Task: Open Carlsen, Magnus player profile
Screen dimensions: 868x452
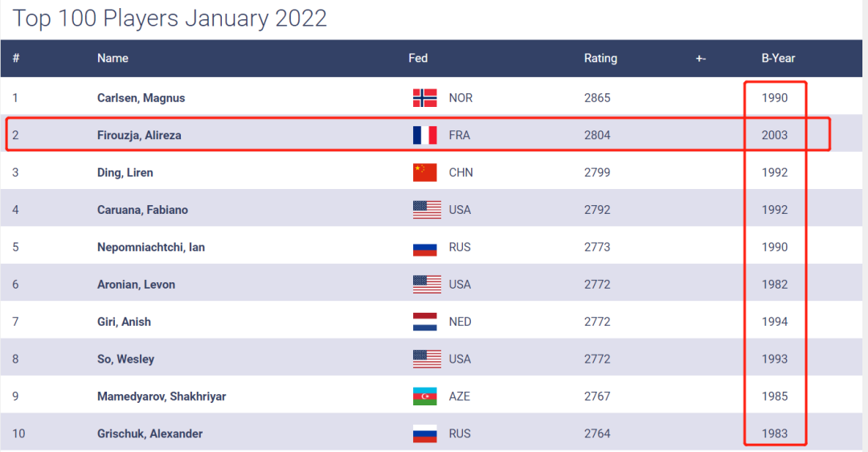Action: tap(141, 98)
